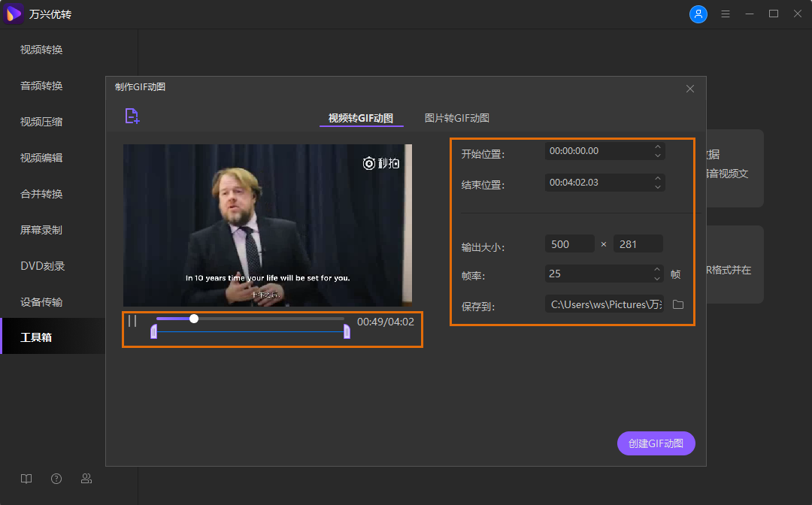
Task: Go to 屏幕录制 in the sidebar
Action: [41, 230]
